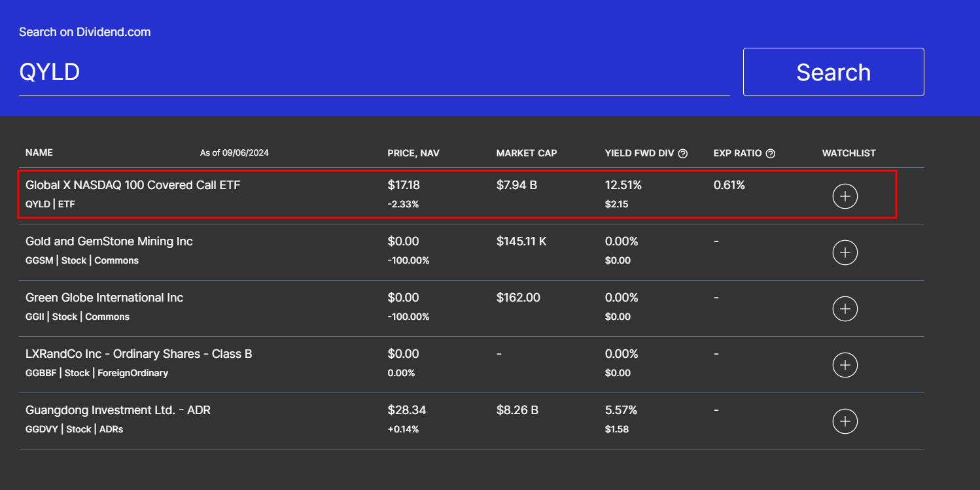
Task: Click the 'Search on Dividend.com' label
Action: (x=85, y=32)
